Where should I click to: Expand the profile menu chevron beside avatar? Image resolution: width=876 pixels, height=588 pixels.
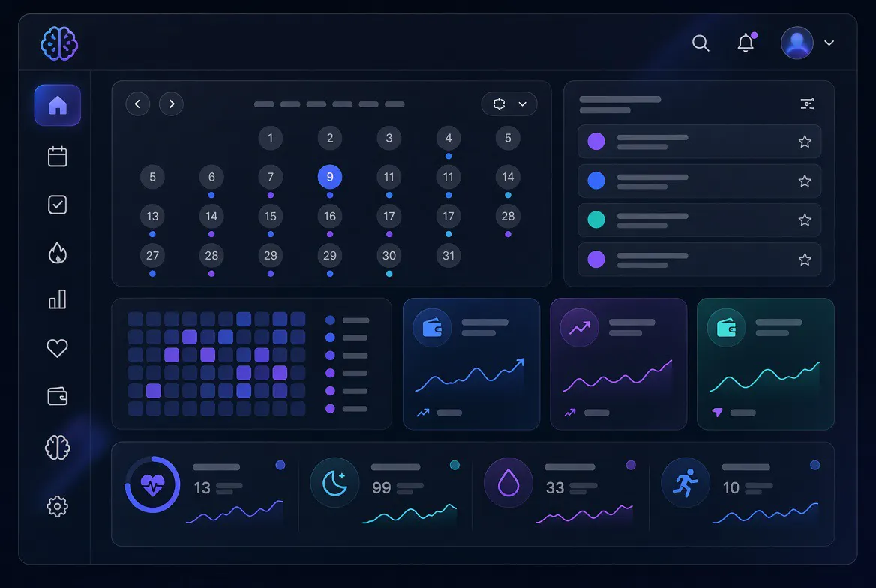(x=829, y=43)
